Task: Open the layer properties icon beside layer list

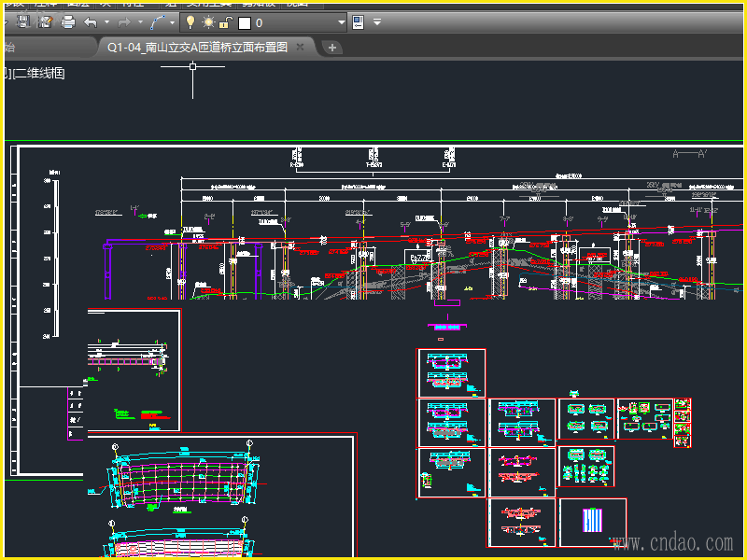Action: coord(359,21)
